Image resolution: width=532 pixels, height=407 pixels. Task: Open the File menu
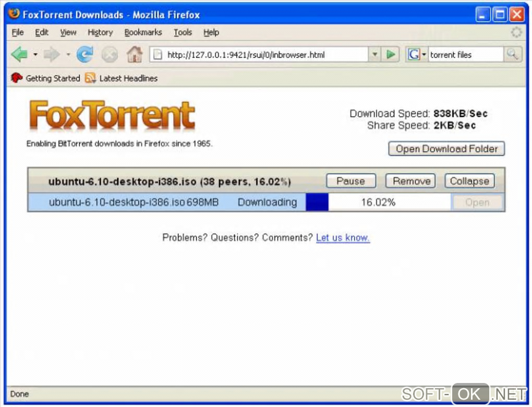click(18, 32)
